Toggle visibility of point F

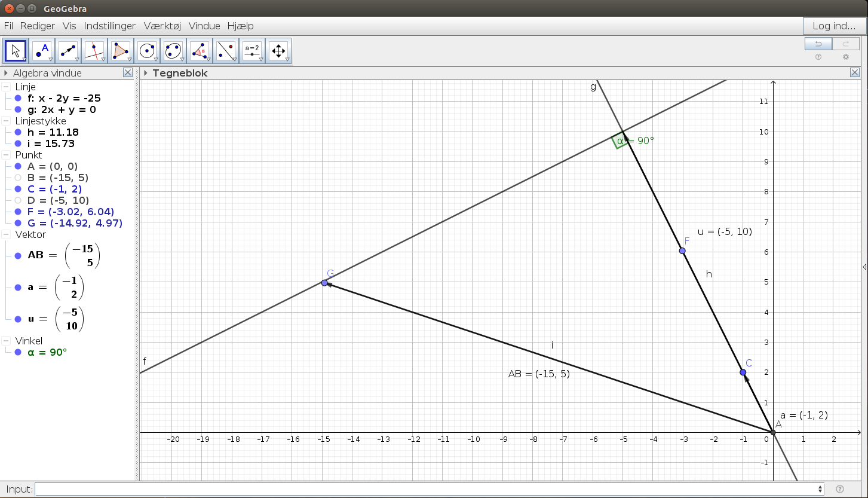click(x=18, y=212)
